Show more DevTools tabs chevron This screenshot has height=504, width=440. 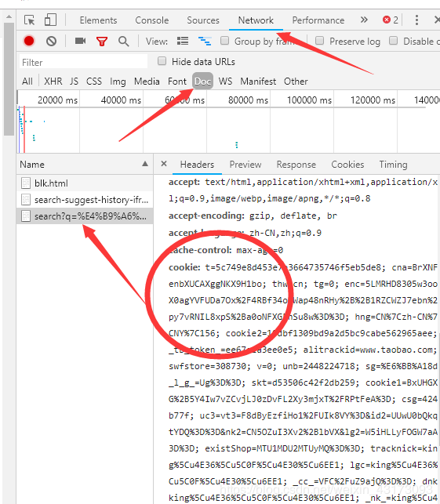click(364, 20)
